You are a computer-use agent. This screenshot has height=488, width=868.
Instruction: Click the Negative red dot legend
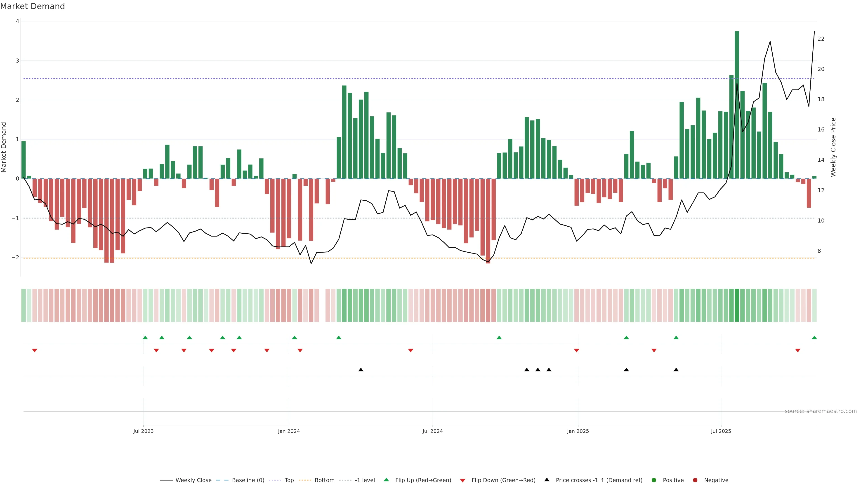click(695, 480)
